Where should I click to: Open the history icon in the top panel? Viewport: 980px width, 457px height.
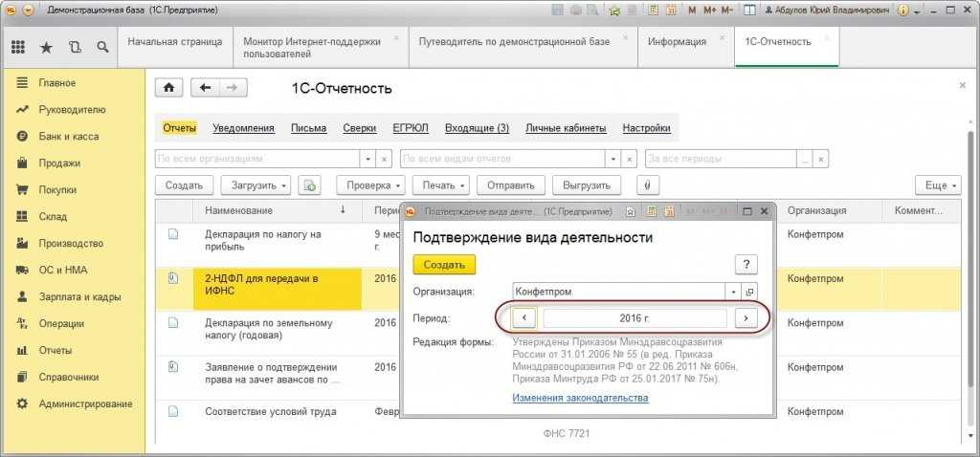click(x=75, y=48)
